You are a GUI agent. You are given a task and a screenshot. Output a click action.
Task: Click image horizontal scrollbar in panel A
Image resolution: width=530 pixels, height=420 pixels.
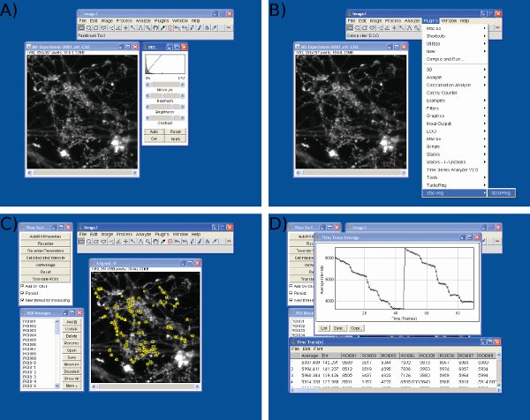pos(82,173)
